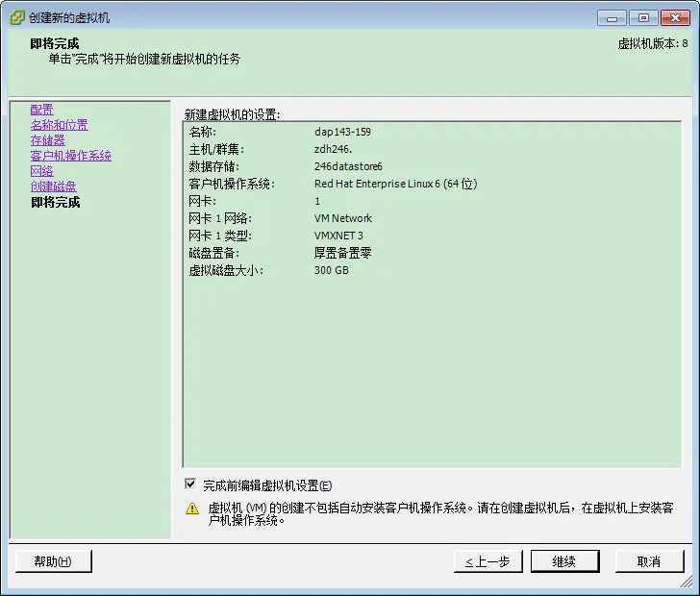Image resolution: width=700 pixels, height=596 pixels.
Task: Close the 创建新的虚拟机 window
Action: [675, 18]
